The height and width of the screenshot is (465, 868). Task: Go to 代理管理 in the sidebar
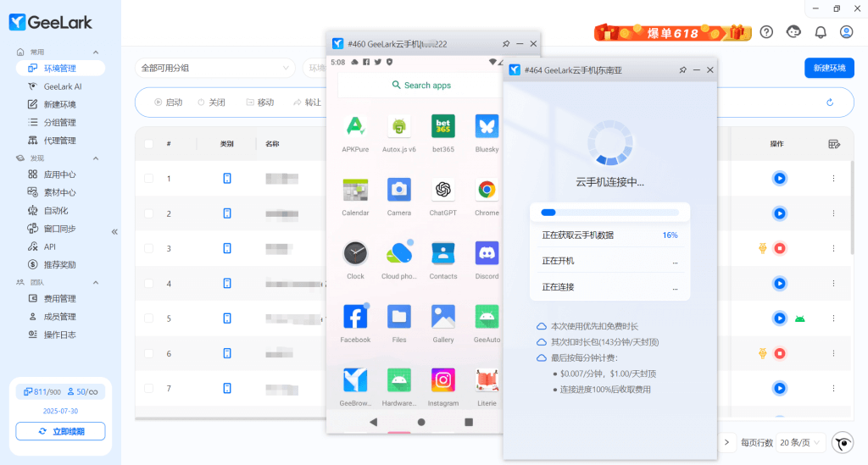coord(59,141)
